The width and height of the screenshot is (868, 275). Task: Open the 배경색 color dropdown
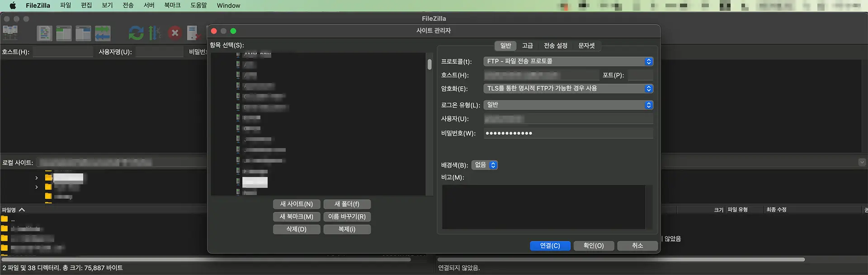tap(485, 165)
